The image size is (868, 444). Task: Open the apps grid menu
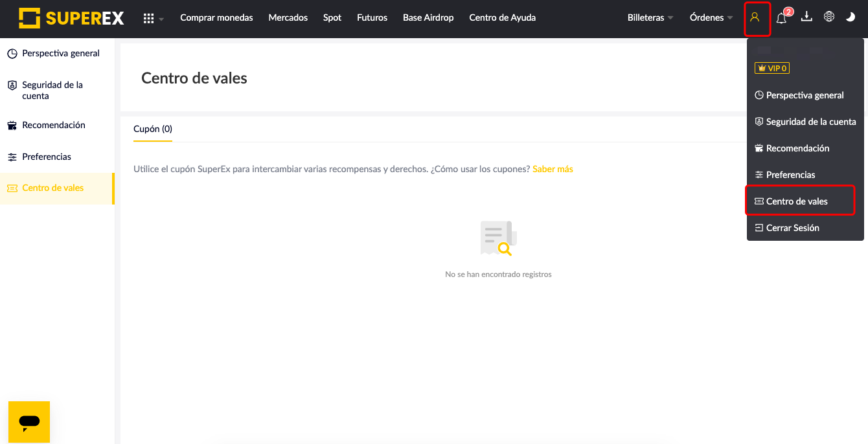(154, 18)
